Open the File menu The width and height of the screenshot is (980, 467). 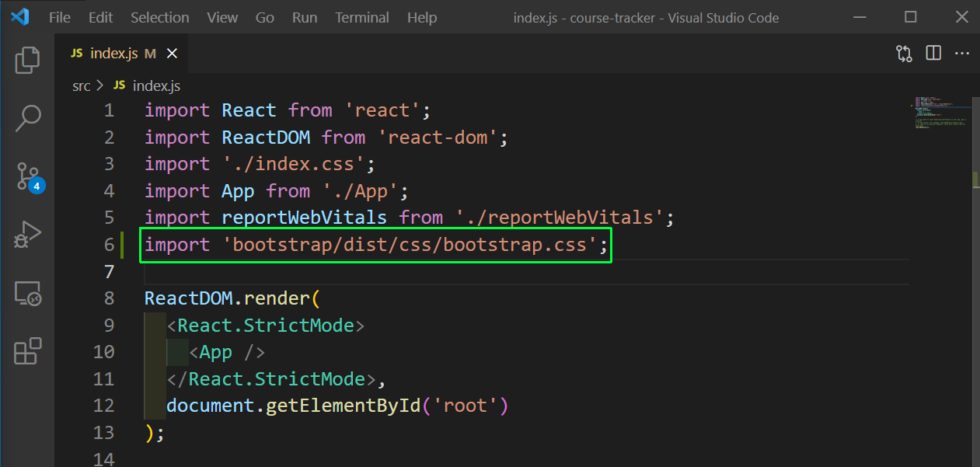[x=60, y=17]
